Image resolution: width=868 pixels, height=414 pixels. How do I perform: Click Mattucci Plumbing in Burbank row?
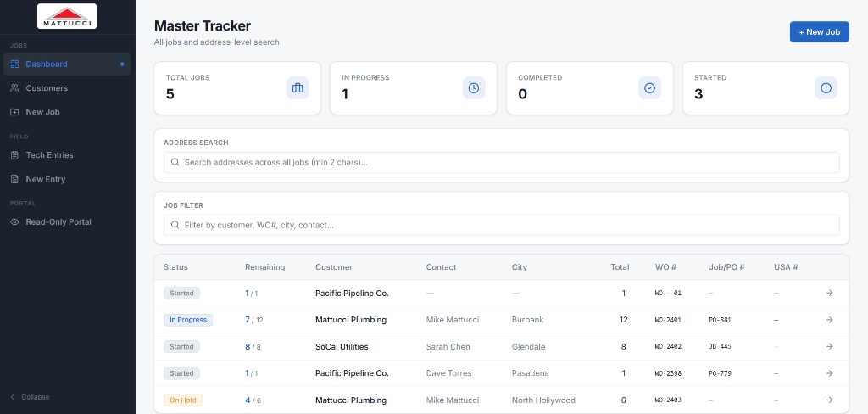pos(351,320)
